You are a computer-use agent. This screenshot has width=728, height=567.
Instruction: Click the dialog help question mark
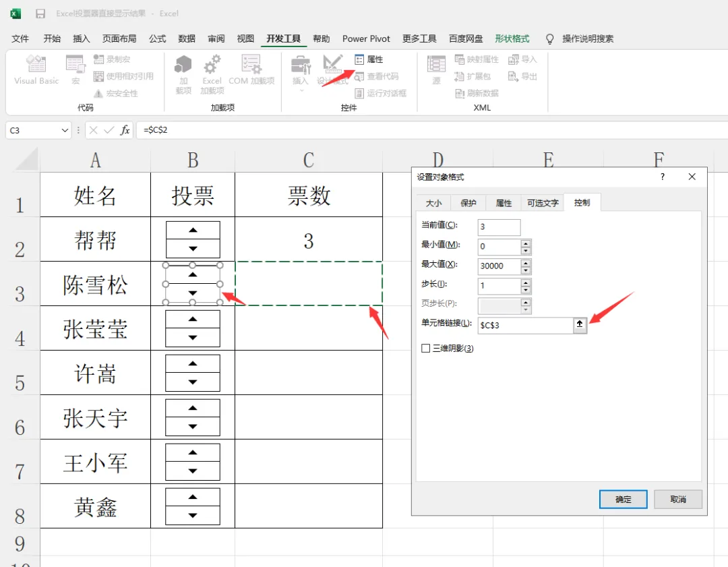pyautogui.click(x=662, y=177)
